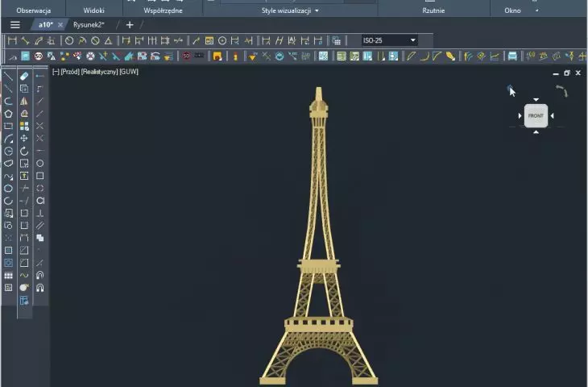Select the Ellipse draw tool
The height and width of the screenshot is (387, 588).
[x=8, y=188]
